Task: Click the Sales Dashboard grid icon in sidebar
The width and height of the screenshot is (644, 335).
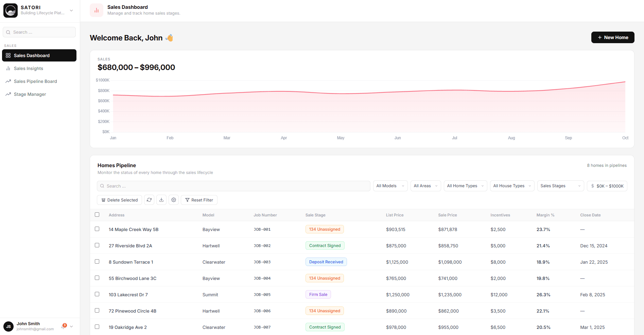Action: point(8,55)
